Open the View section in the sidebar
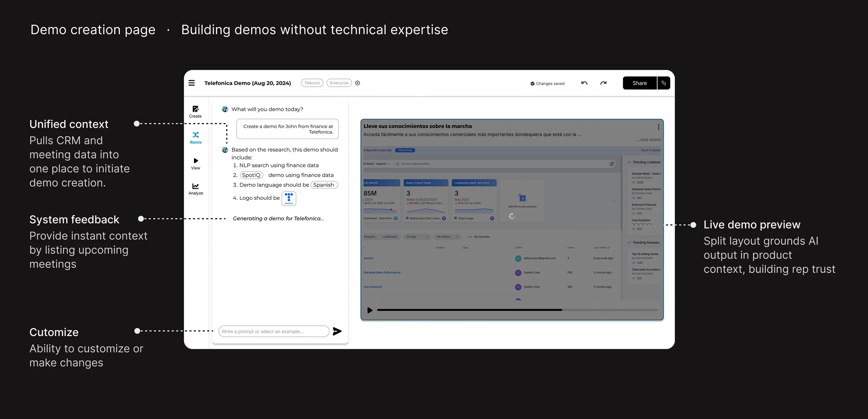 click(196, 164)
